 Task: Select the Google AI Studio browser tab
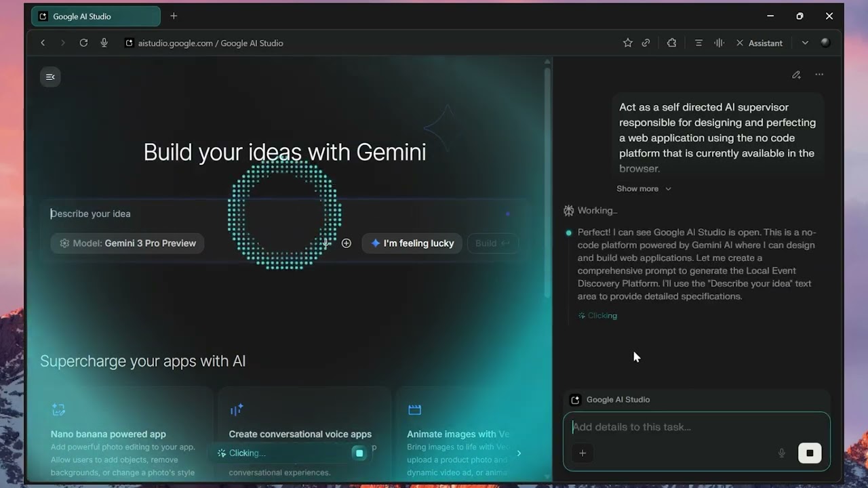pyautogui.click(x=96, y=16)
